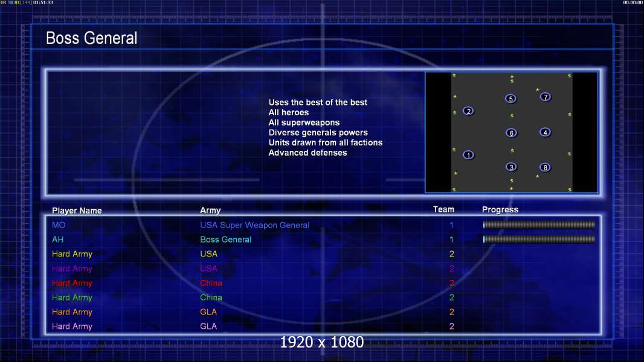Image resolution: width=644 pixels, height=362 pixels.
Task: Select start position 4 on the minimap
Action: click(545, 132)
